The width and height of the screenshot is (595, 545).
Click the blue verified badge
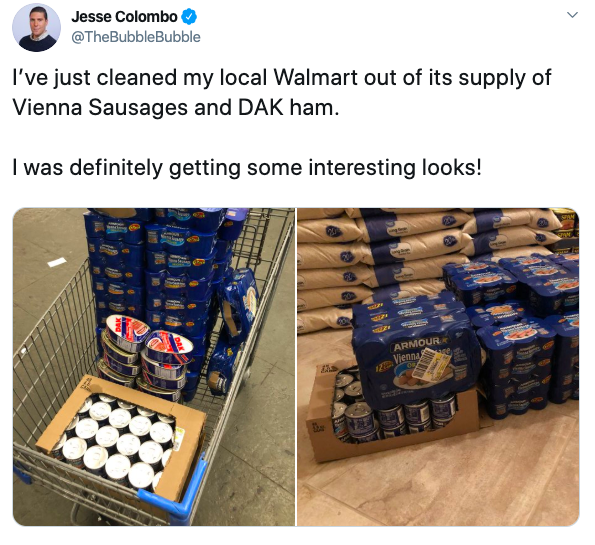click(189, 17)
